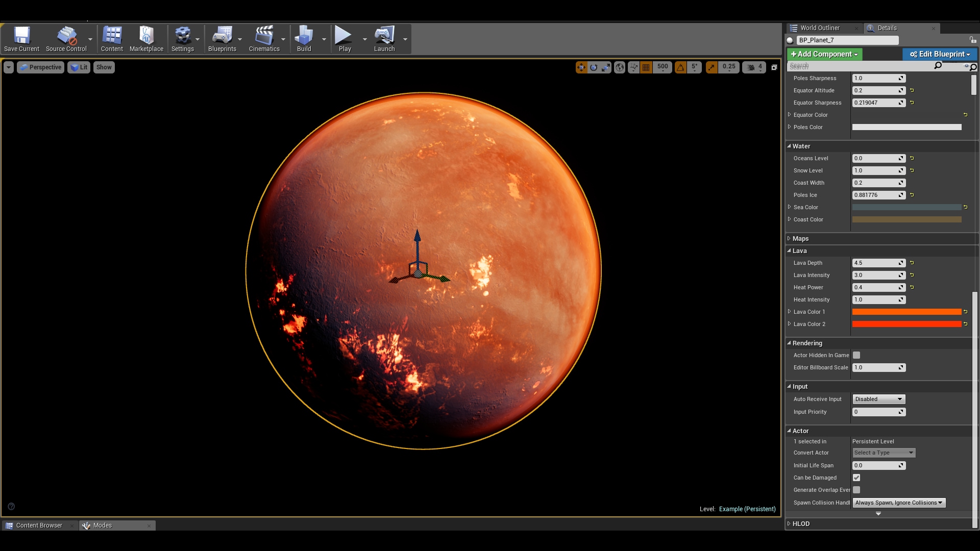Enable Actor Hidden In Game

click(x=857, y=355)
